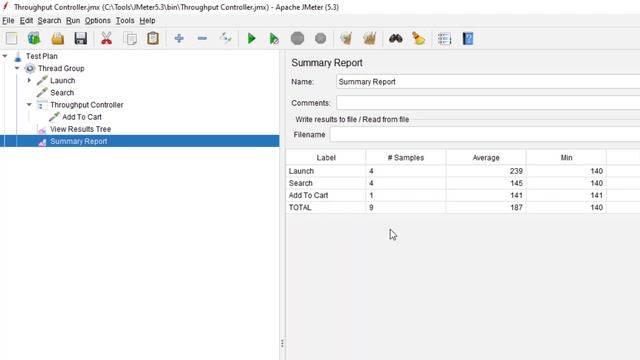Collapse the Throughput Controller node

[x=29, y=104]
